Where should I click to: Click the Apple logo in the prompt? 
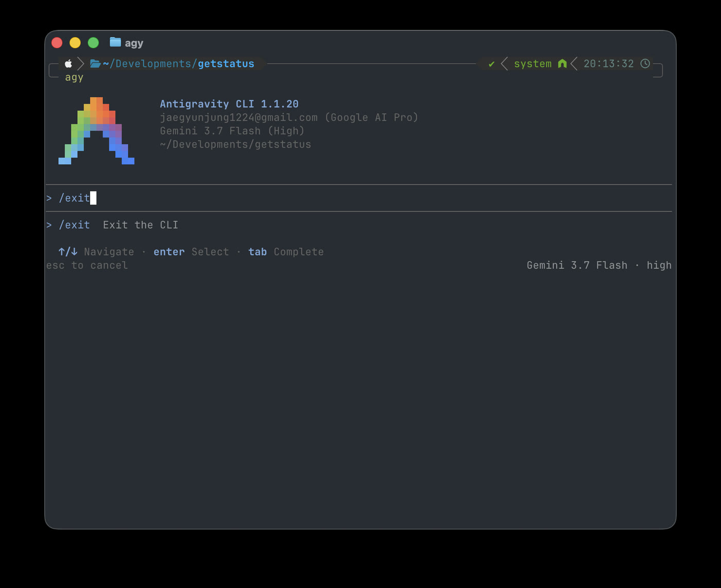(x=68, y=63)
